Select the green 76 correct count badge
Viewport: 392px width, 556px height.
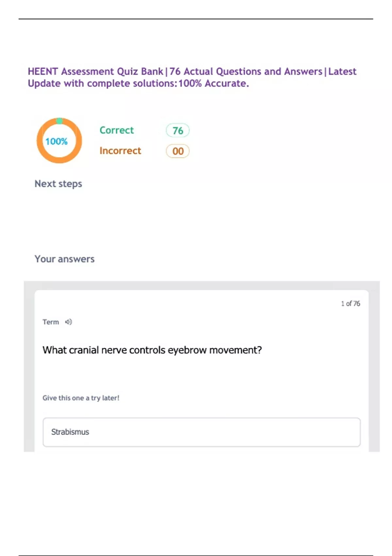(x=178, y=130)
